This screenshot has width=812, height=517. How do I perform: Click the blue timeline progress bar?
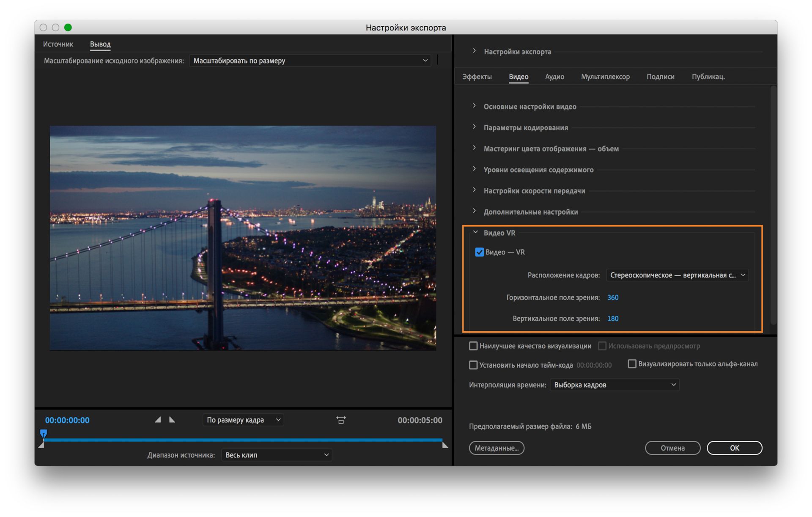(x=243, y=440)
